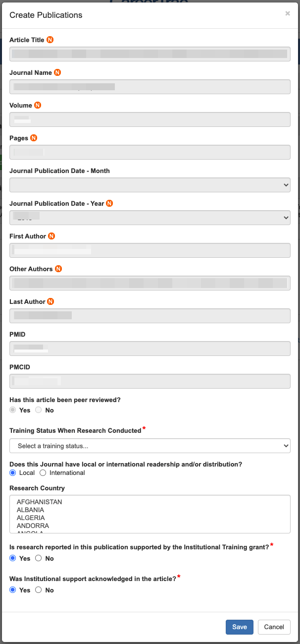Select International readership radio option
This screenshot has width=300, height=644.
43,473
